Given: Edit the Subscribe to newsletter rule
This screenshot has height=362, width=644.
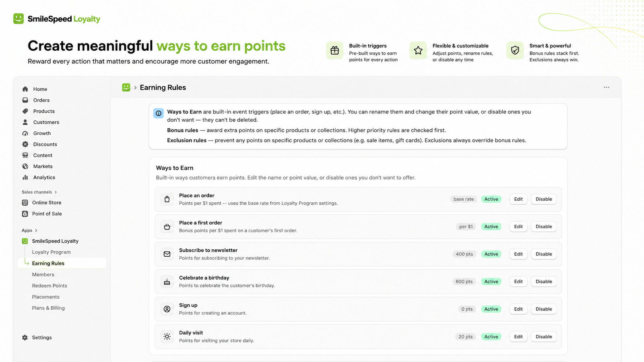Looking at the screenshot, I should click(518, 254).
